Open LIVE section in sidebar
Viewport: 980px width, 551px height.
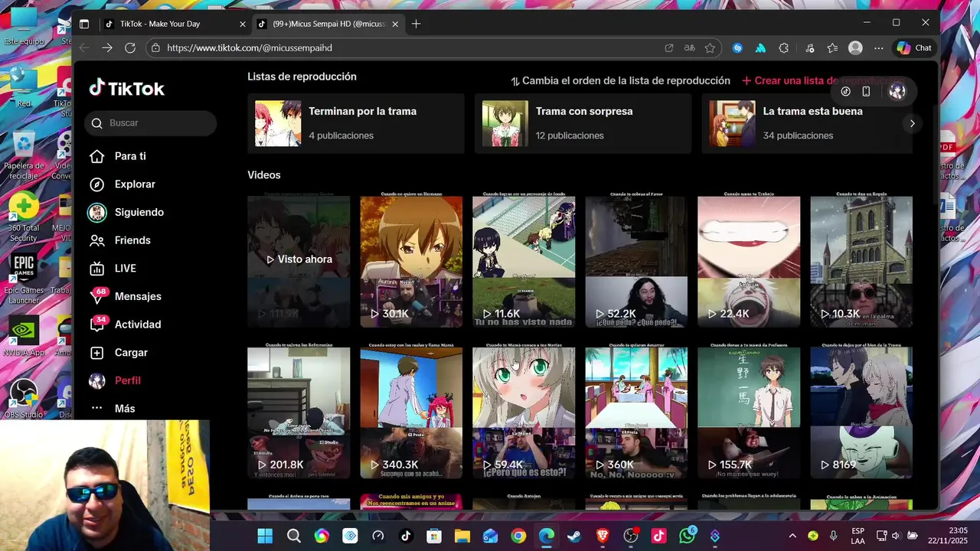point(113,269)
